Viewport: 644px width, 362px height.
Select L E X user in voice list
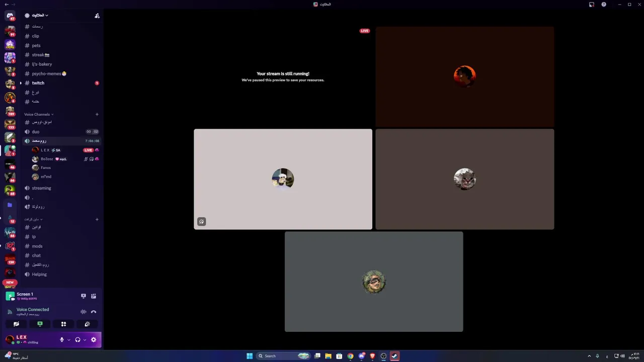[65, 150]
